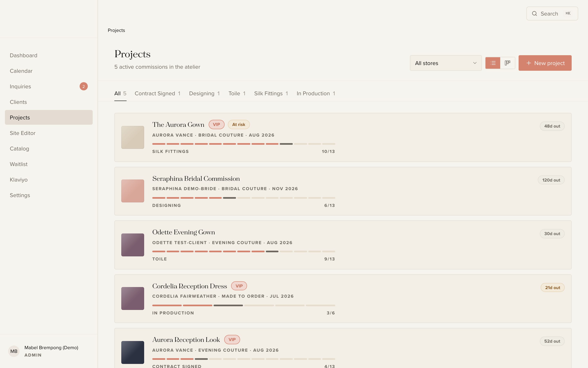Click the All stores chevron arrow
Image resolution: width=588 pixels, height=368 pixels.
click(x=475, y=63)
